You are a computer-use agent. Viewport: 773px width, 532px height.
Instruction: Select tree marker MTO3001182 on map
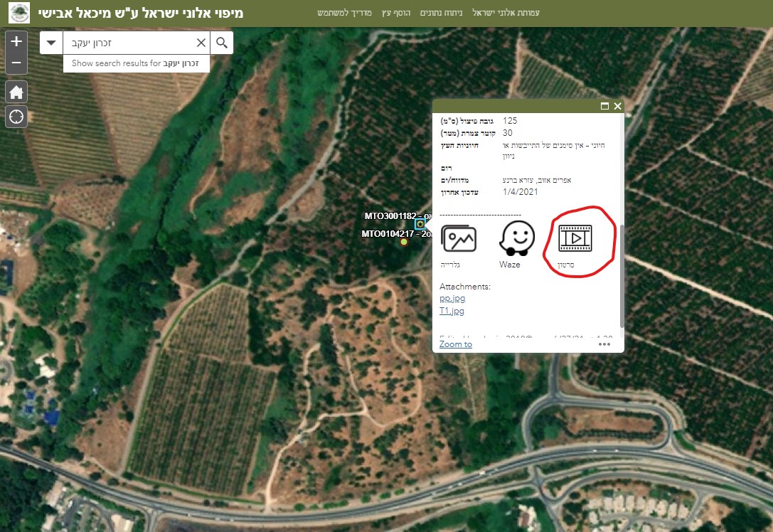420,224
